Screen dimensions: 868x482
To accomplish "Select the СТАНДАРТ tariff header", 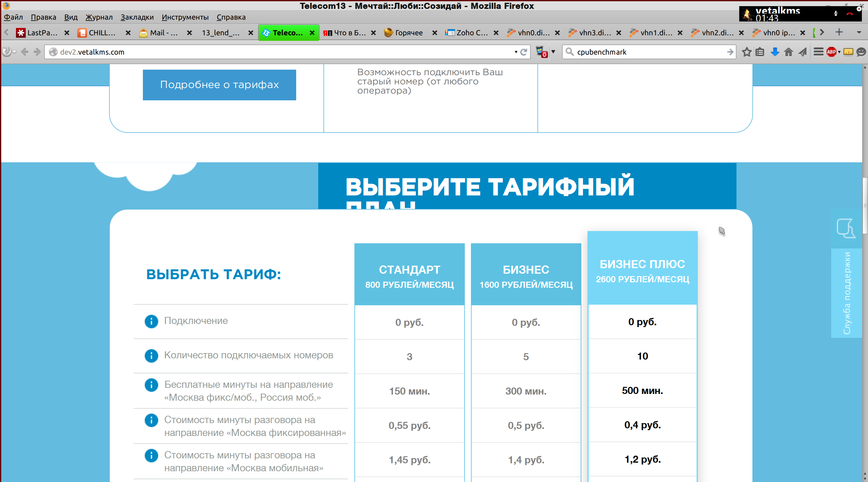I will [x=409, y=274].
